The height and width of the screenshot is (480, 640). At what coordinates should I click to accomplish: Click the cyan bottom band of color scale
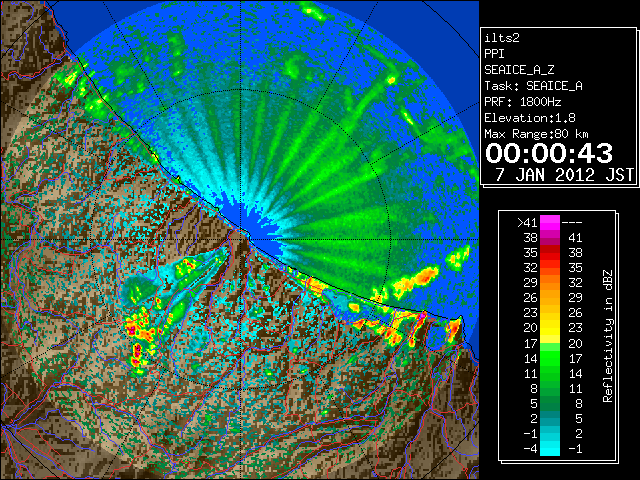click(x=550, y=448)
